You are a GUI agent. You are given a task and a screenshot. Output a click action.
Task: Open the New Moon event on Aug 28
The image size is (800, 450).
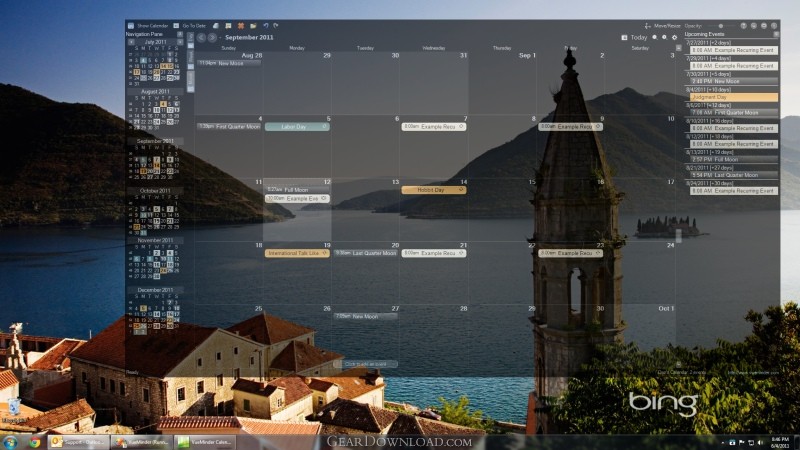(x=229, y=63)
